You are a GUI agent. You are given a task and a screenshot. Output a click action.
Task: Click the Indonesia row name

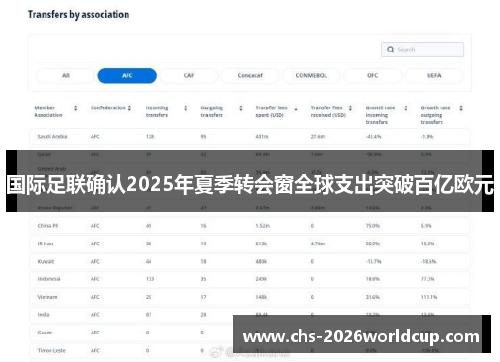point(49,279)
